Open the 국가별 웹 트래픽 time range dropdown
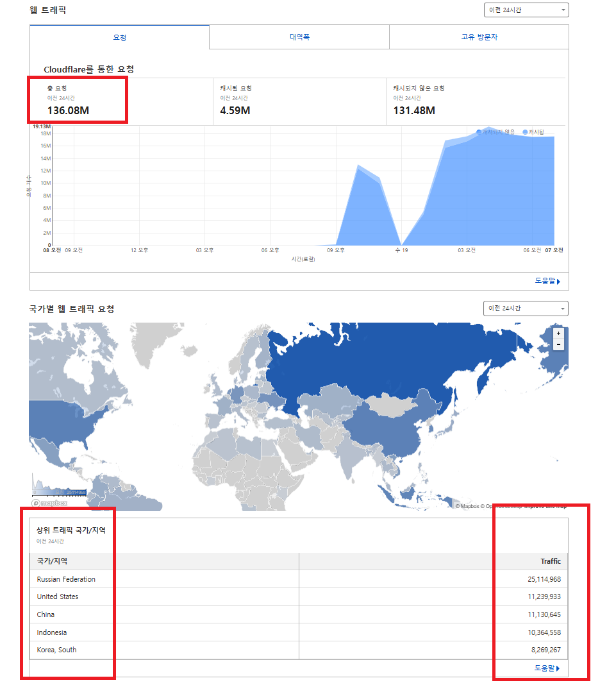The image size is (616, 685). click(526, 309)
